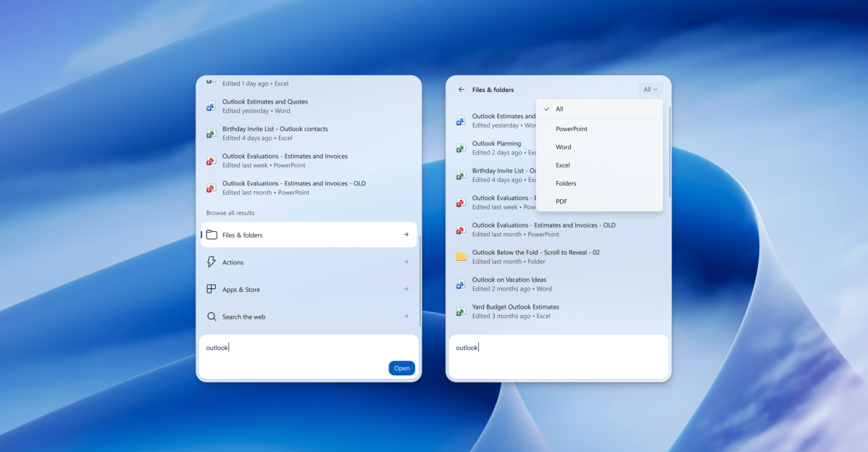Viewport: 868px width, 452px height.
Task: Click the right panel search box containing outlook
Action: tap(558, 357)
